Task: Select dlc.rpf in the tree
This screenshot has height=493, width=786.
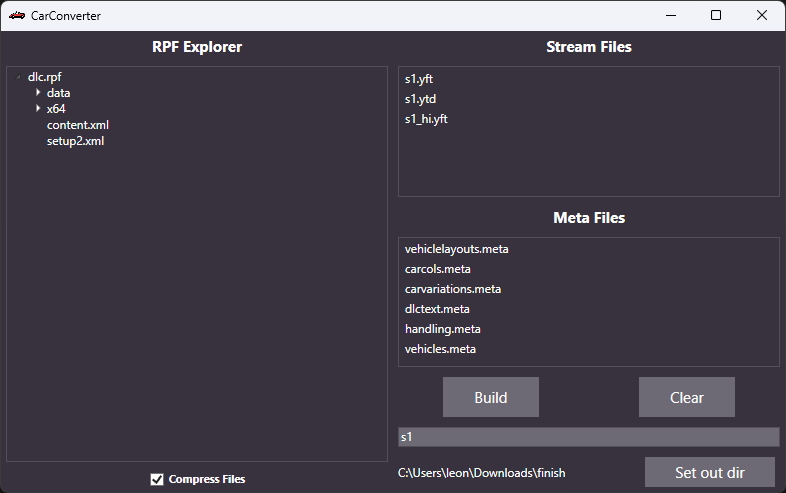Action: point(45,77)
